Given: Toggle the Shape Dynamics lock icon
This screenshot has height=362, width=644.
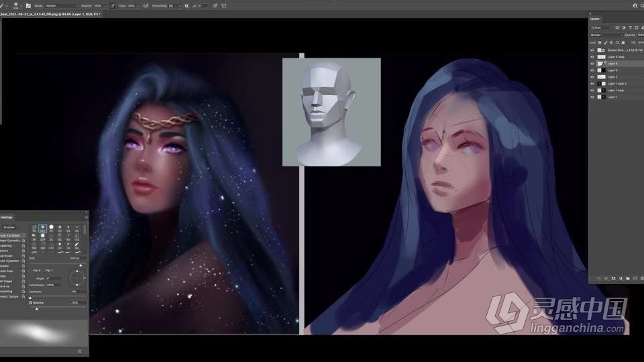Looking at the screenshot, I should tap(23, 241).
